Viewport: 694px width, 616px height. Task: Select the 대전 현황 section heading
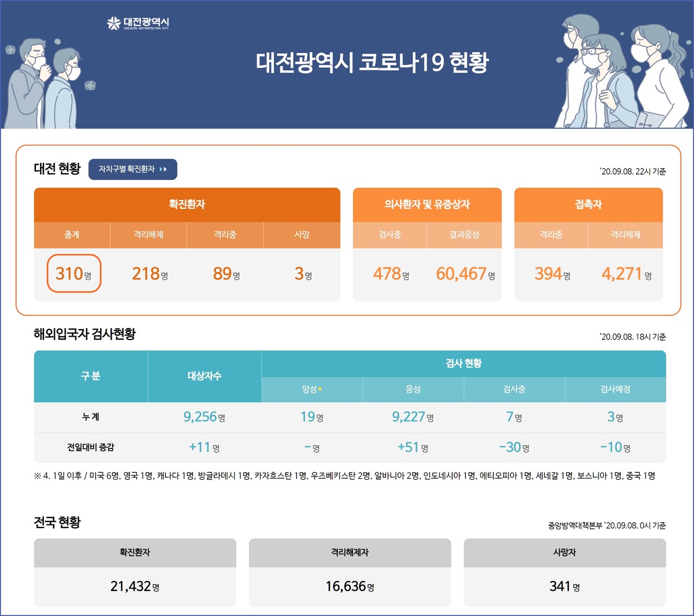pyautogui.click(x=57, y=169)
